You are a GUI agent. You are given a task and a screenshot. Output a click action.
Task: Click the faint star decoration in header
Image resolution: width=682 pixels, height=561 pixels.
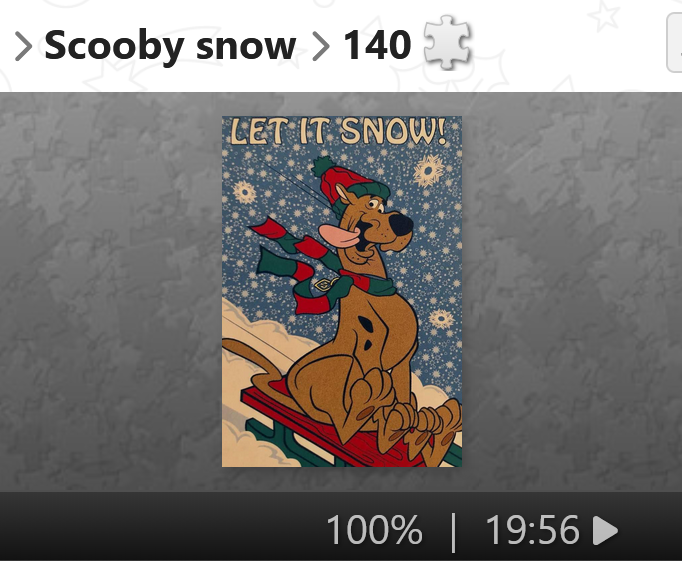point(604,16)
